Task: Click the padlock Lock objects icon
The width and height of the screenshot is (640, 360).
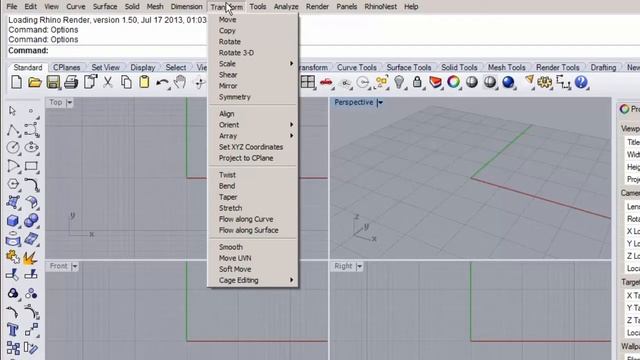Action: [417, 82]
